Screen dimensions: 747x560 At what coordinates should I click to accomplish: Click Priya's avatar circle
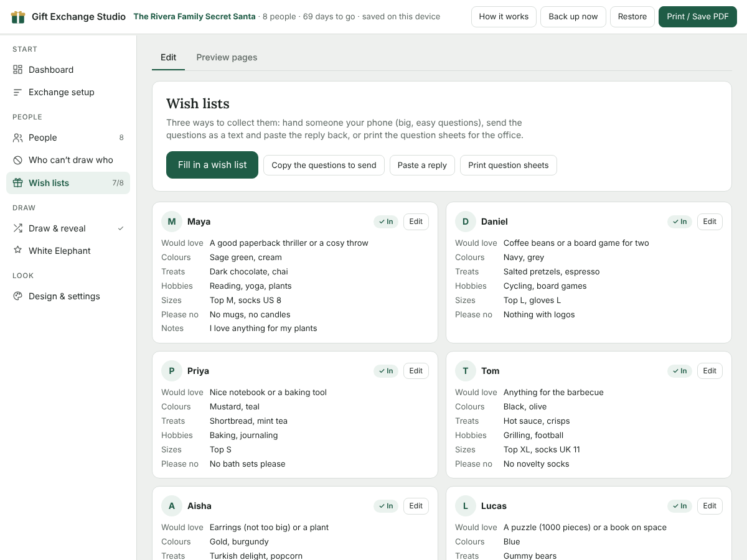click(172, 371)
